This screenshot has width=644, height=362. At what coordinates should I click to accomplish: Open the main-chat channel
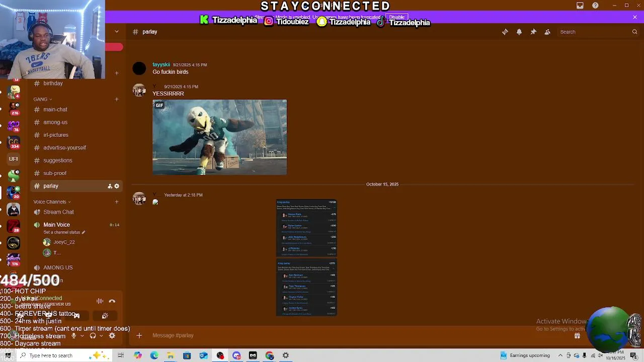75,110
